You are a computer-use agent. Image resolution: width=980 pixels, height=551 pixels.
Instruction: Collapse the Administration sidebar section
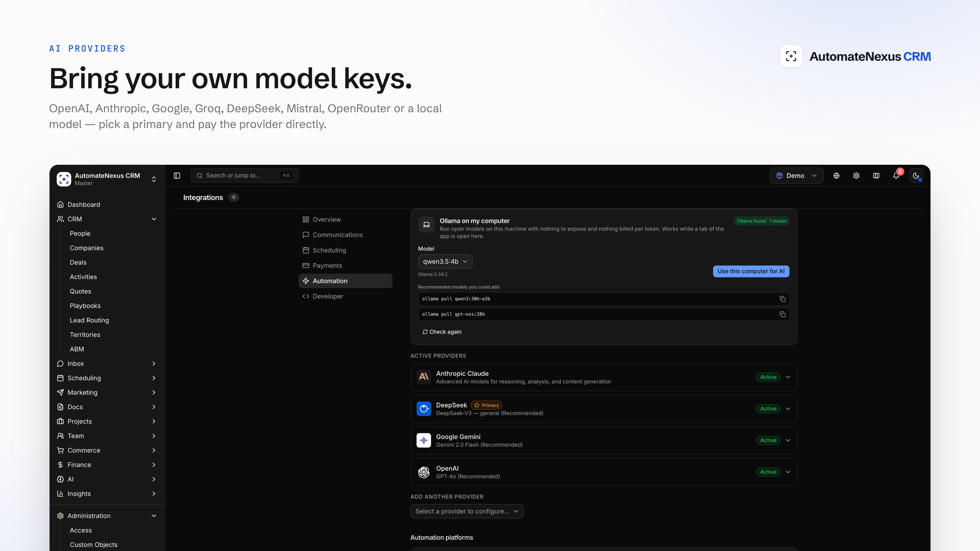click(x=154, y=516)
